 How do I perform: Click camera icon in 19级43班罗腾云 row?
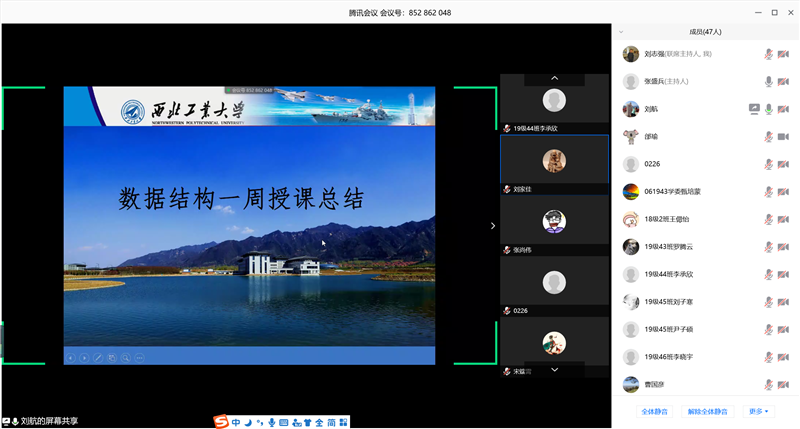[x=784, y=247]
